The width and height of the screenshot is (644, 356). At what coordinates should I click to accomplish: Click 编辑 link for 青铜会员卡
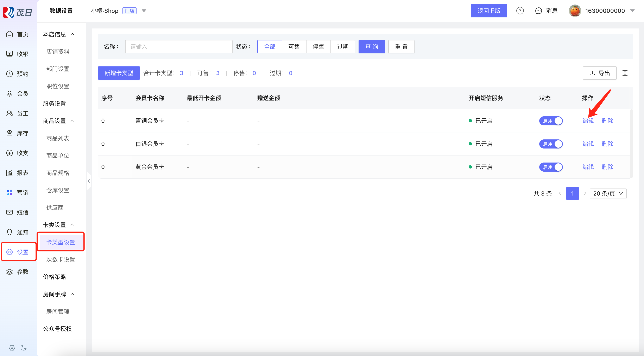click(588, 121)
